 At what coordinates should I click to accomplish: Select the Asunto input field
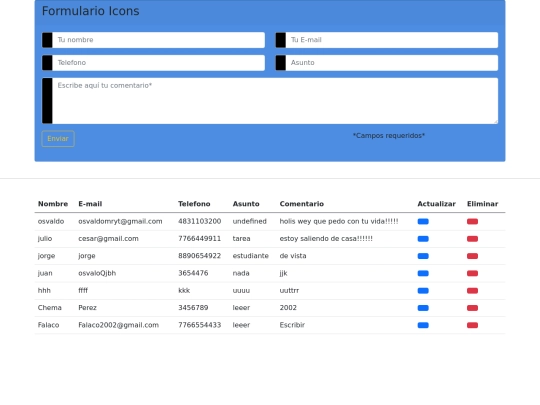[392, 63]
